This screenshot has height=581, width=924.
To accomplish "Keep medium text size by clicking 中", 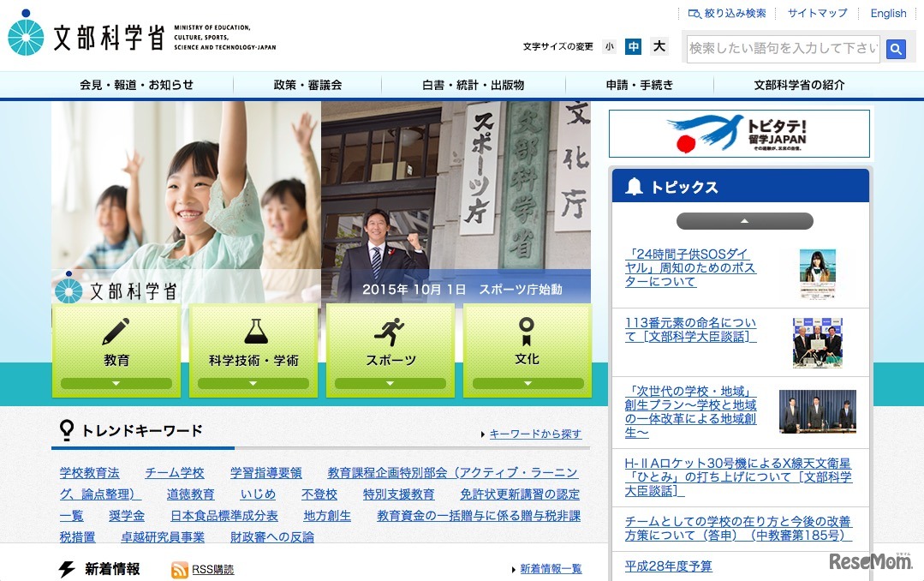I will [x=633, y=46].
